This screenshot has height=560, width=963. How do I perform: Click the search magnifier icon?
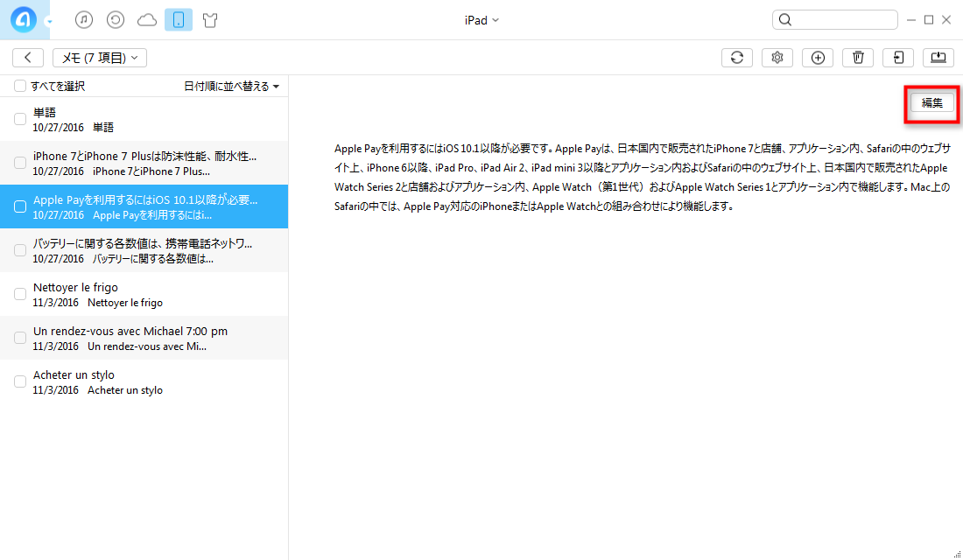click(785, 19)
